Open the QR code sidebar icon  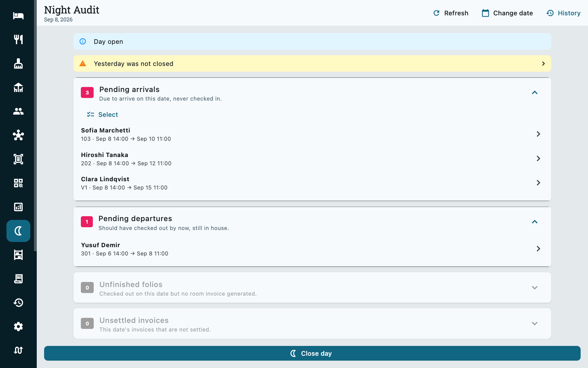[x=18, y=183]
